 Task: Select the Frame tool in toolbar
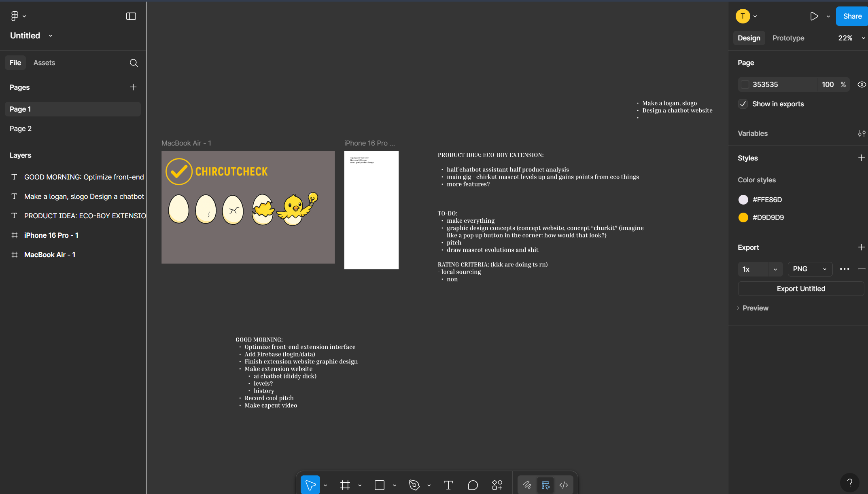(x=345, y=485)
